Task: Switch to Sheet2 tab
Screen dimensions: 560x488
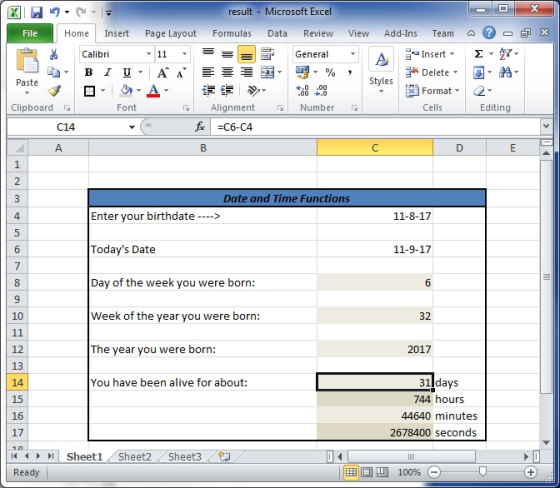Action: [x=135, y=457]
